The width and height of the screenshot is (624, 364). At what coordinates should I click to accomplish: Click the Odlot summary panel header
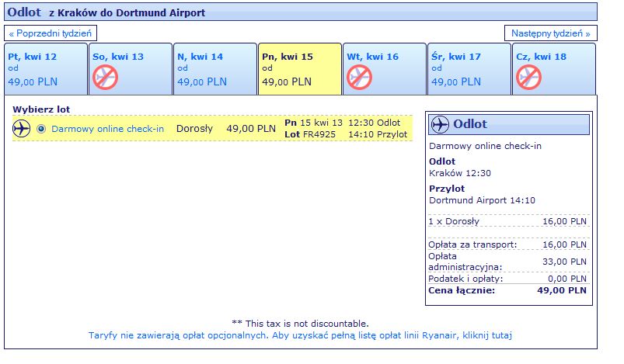click(x=509, y=124)
